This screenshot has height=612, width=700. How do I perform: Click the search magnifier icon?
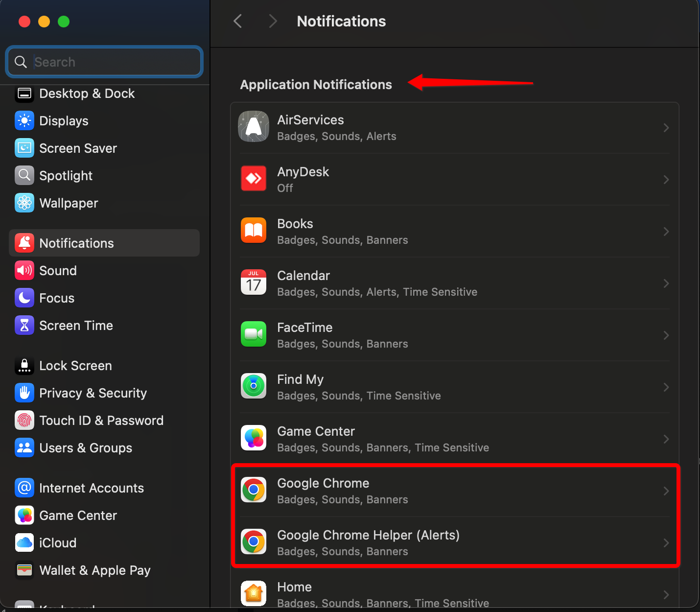point(21,62)
